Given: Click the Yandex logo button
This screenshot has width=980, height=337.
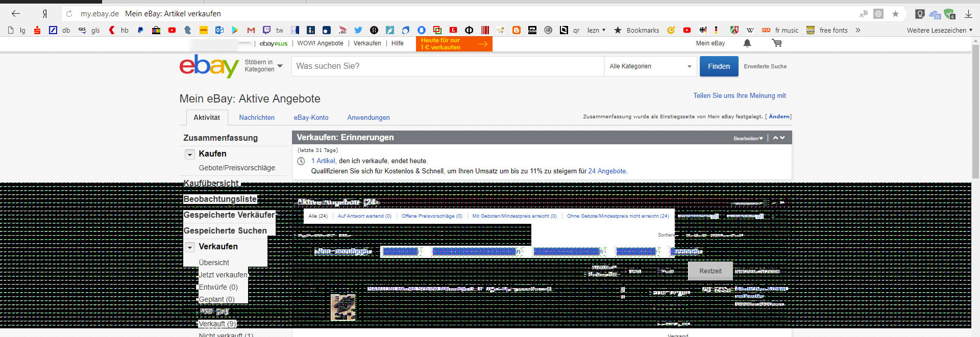Looking at the screenshot, I should coord(45,14).
